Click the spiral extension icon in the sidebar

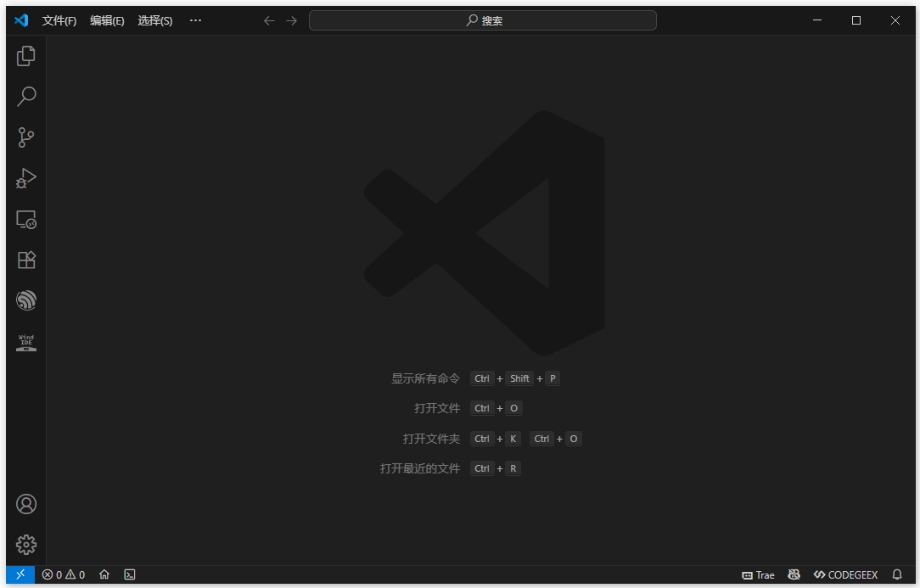(x=25, y=300)
